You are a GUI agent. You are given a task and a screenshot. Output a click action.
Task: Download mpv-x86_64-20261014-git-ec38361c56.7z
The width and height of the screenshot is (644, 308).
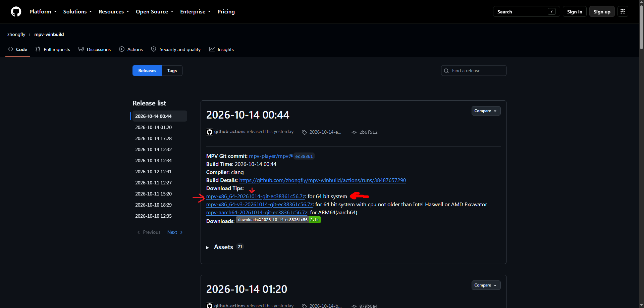tap(256, 196)
